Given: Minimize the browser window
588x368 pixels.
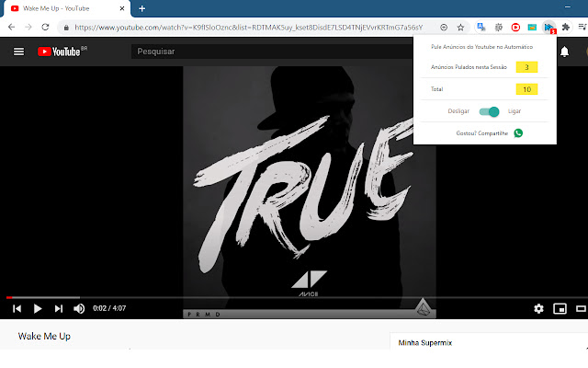Looking at the screenshot, I should click(568, 6).
